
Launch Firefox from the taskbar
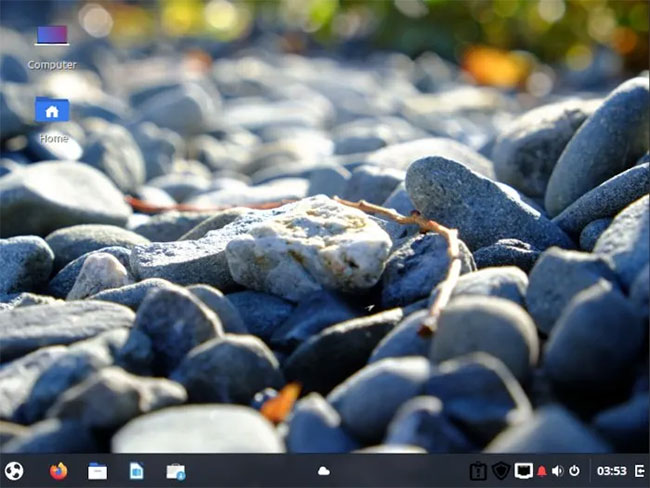tap(58, 471)
